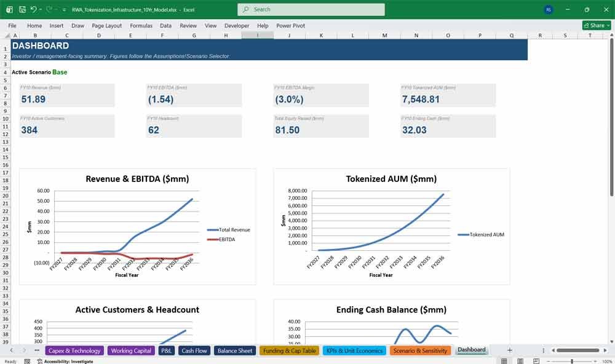Open the Formulas ribbon tab
Screen dimensions: 615x364
tap(141, 25)
